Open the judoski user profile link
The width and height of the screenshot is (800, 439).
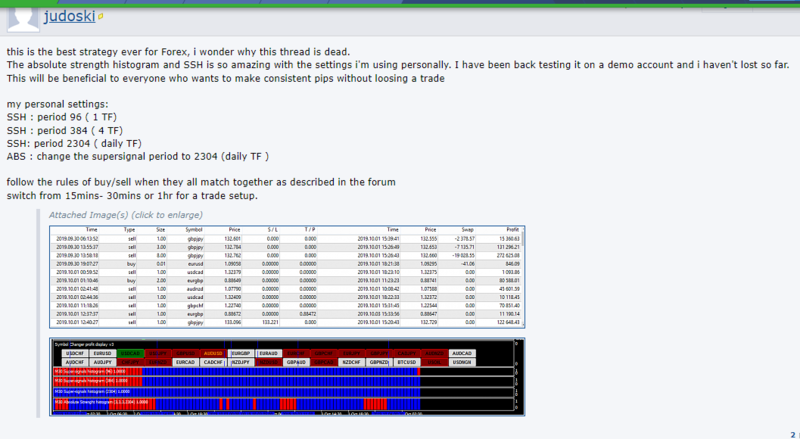pyautogui.click(x=69, y=16)
